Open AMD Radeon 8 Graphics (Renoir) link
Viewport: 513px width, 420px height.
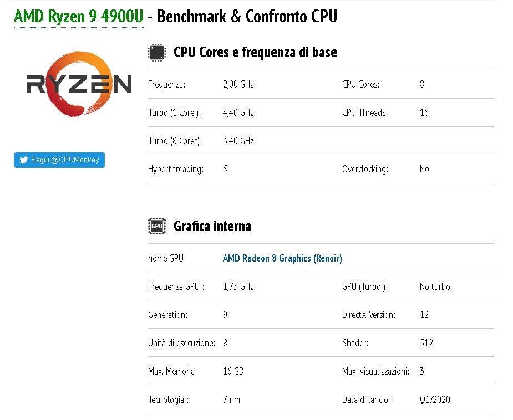[x=282, y=258]
